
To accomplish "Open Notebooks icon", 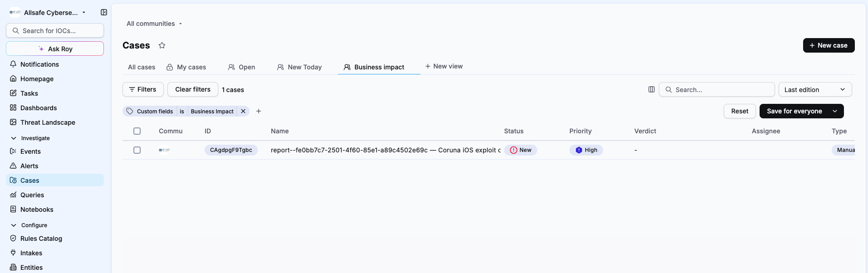I will (x=13, y=209).
